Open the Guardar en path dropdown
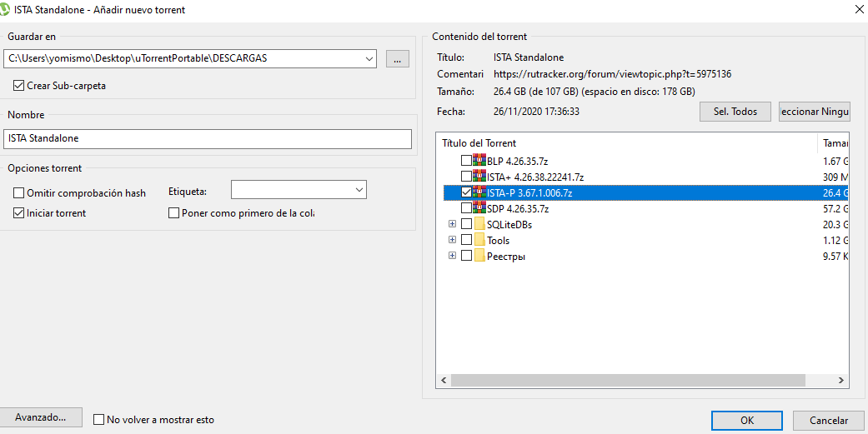The width and height of the screenshot is (868, 434). (x=369, y=58)
